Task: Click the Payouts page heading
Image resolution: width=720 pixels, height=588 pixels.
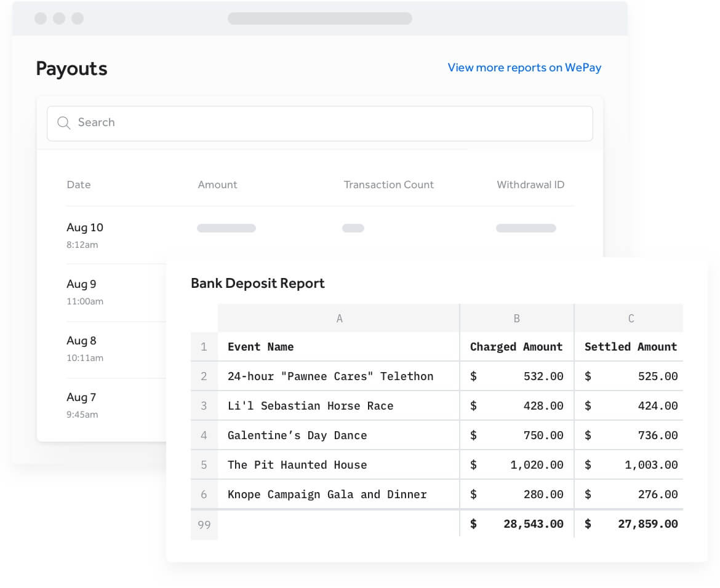Action: (x=71, y=68)
